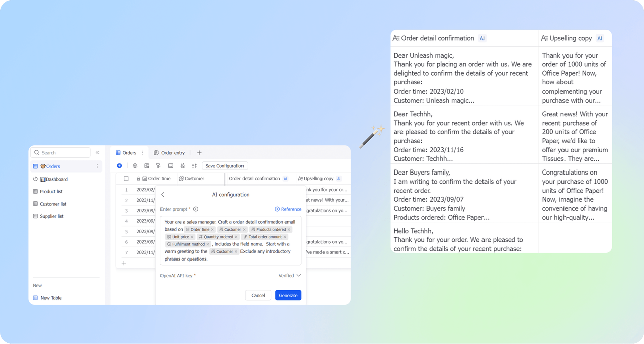This screenshot has width=644, height=344.
Task: Click the row height icon
Action: point(194,166)
